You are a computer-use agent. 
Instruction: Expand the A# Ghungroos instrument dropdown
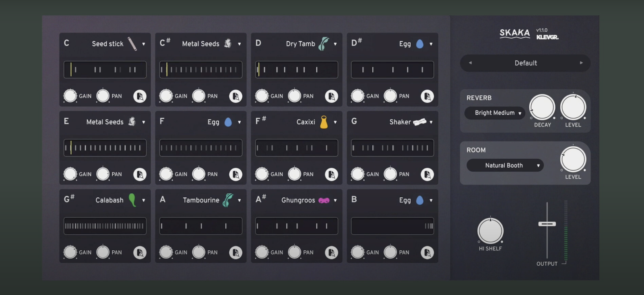click(x=335, y=200)
